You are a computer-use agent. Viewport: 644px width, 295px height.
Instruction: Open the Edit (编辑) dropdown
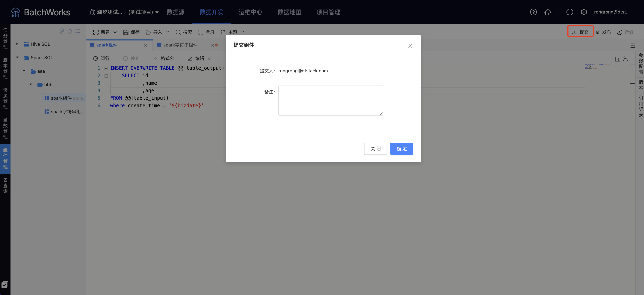[199, 58]
